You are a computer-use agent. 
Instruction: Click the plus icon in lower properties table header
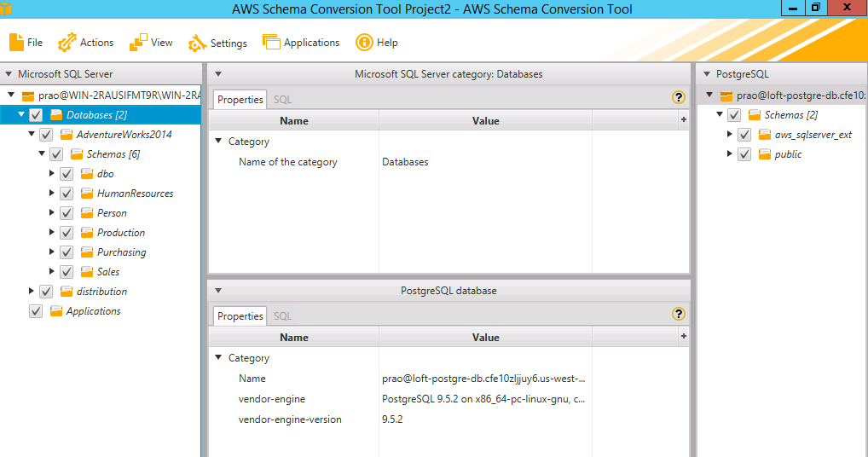[x=684, y=336]
